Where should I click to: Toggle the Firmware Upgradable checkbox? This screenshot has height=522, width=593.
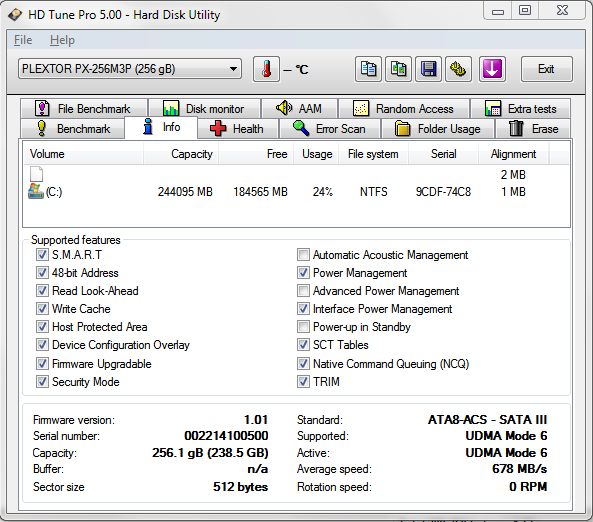42,364
